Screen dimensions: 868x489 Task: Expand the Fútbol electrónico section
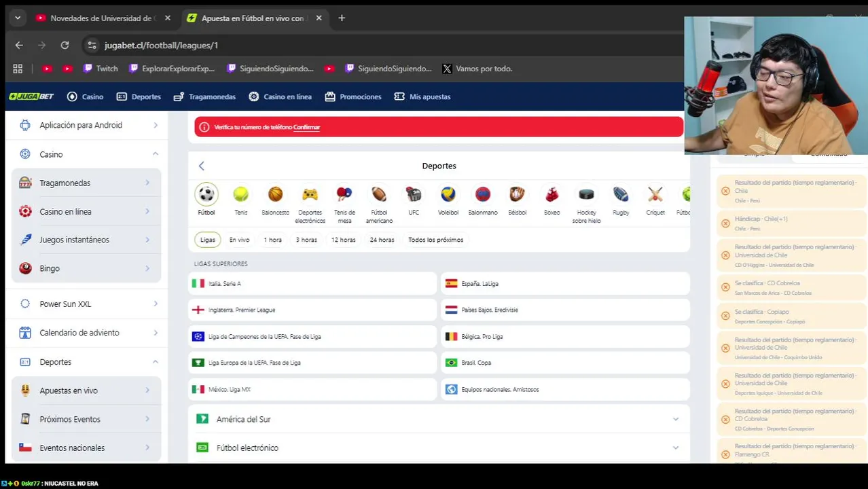click(439, 448)
